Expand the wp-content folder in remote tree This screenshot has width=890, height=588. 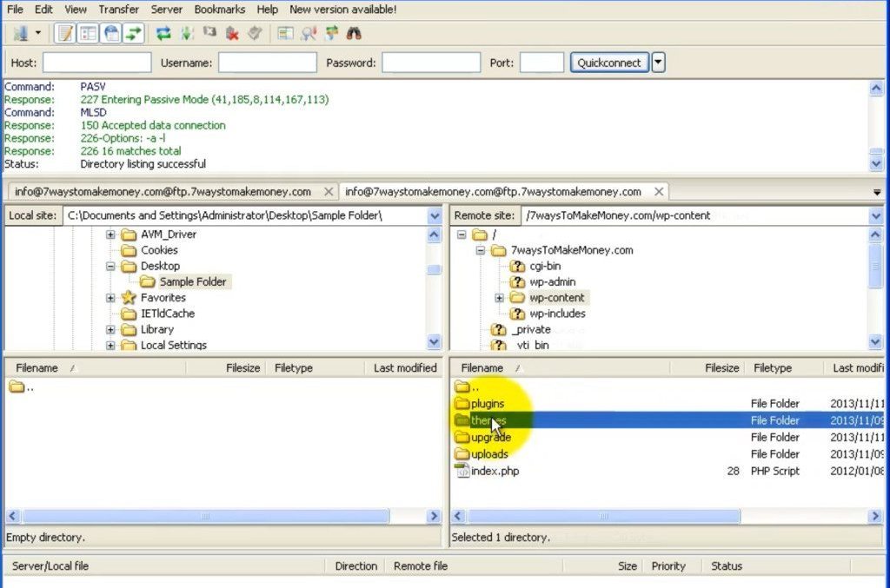pyautogui.click(x=500, y=298)
